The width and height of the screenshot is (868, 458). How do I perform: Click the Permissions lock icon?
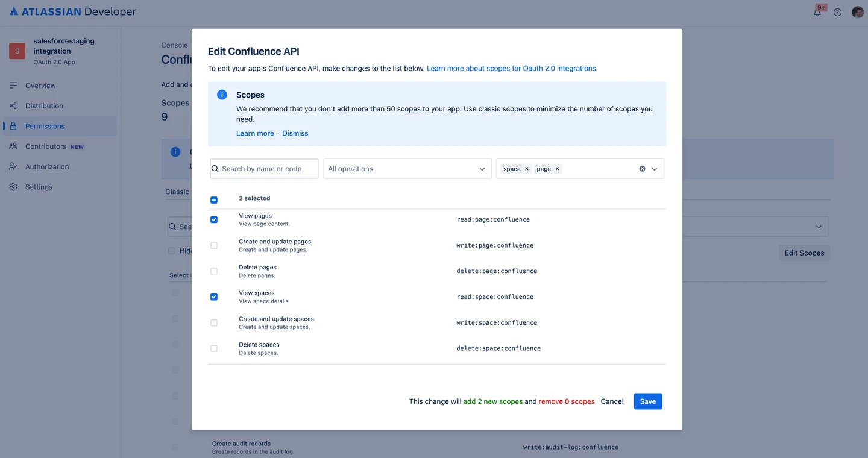(x=13, y=126)
